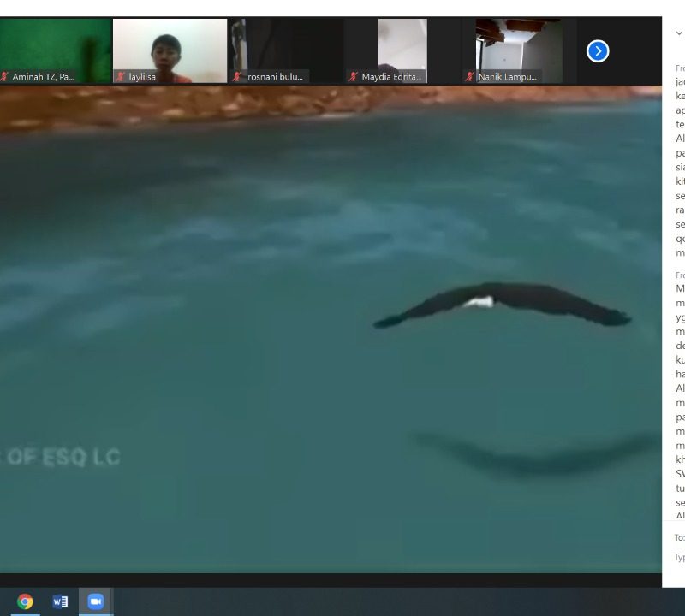Click the chat message typing field
The image size is (685, 616).
[x=679, y=558]
